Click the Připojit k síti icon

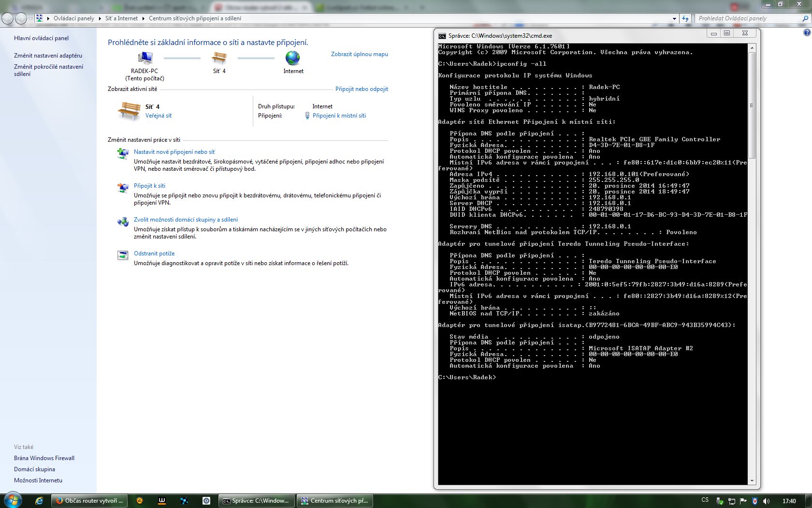[x=123, y=188]
